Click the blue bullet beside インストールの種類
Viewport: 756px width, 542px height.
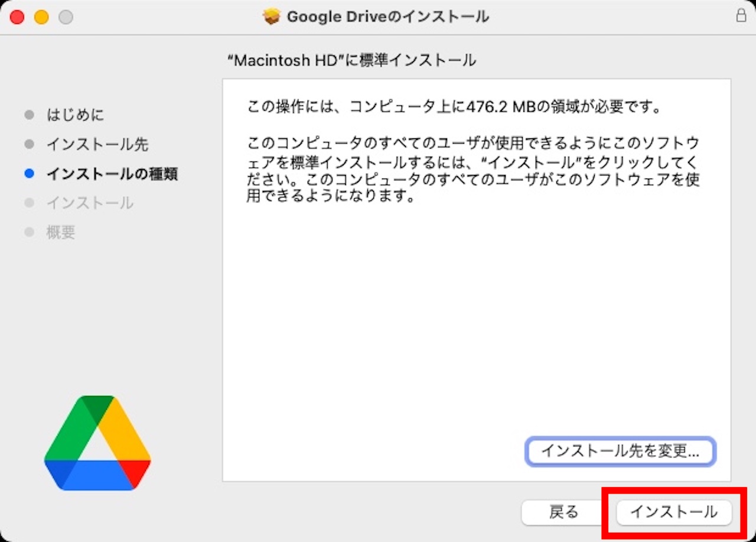(30, 174)
